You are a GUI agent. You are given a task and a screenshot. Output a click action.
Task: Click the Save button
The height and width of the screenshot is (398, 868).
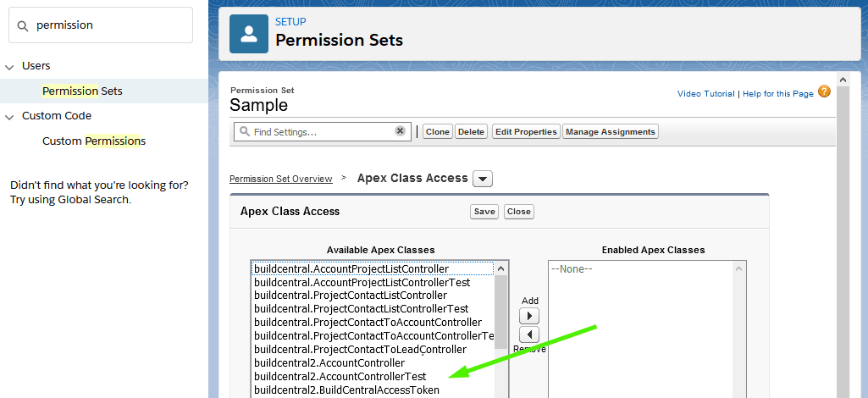click(484, 212)
